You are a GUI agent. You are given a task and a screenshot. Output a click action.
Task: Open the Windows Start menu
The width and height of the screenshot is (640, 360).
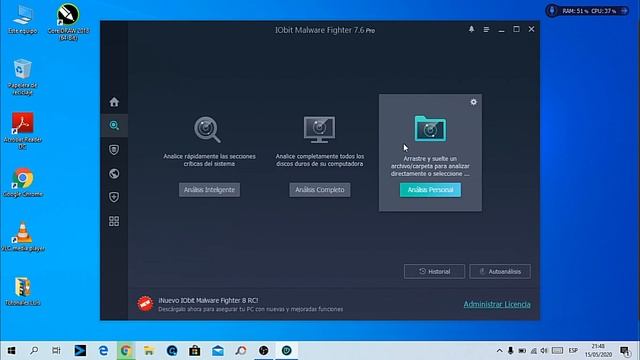coord(11,351)
